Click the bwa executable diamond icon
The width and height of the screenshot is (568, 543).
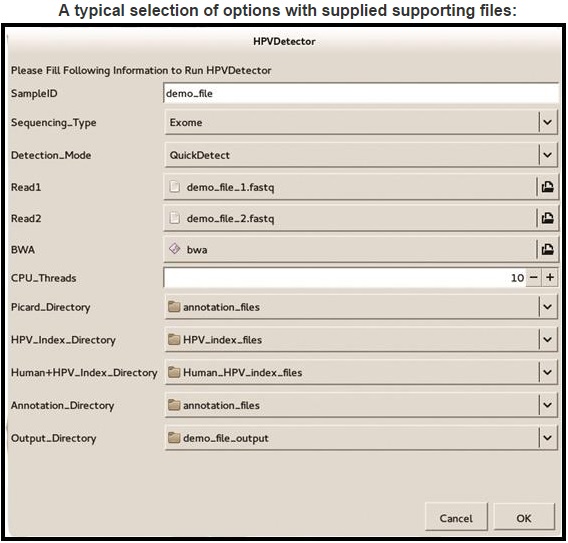175,249
